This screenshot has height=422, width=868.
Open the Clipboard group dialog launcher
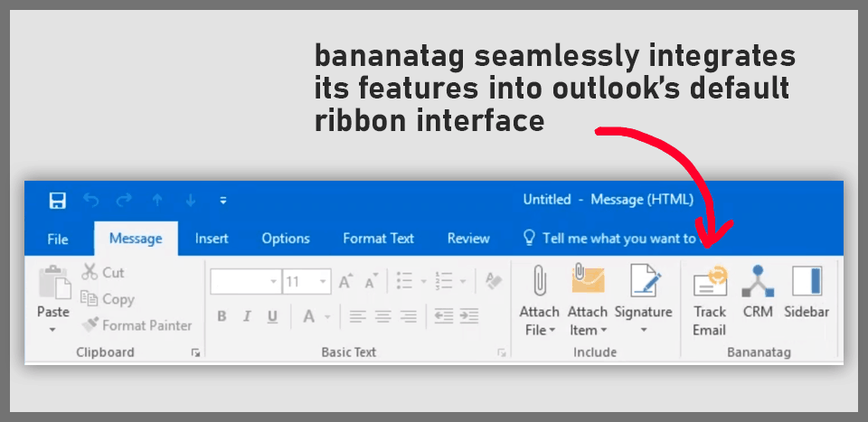point(195,353)
